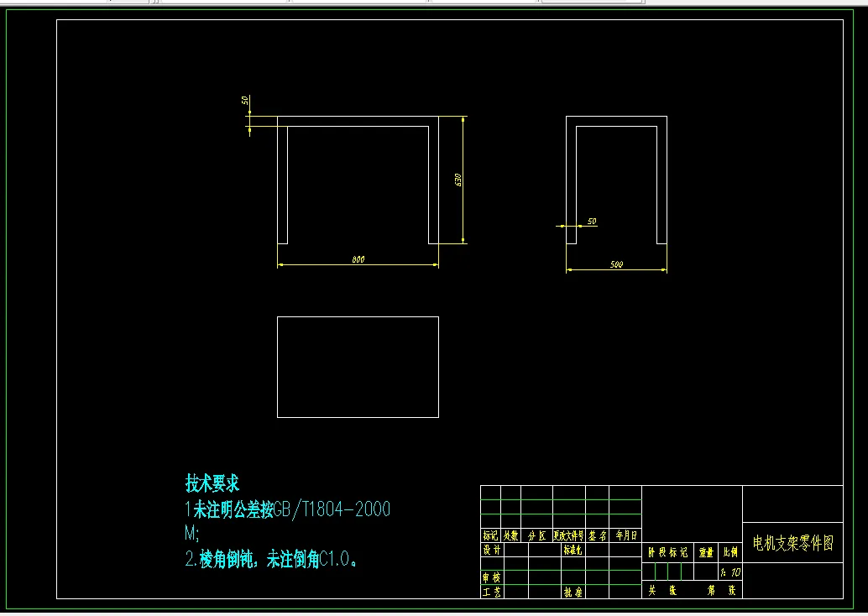Pick the 50 top plate thickness dimension

pyautogui.click(x=244, y=100)
